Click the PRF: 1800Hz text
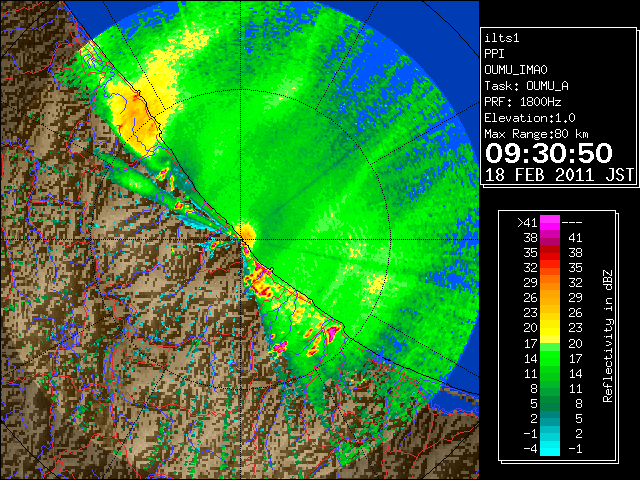The width and height of the screenshot is (640, 480). click(523, 102)
